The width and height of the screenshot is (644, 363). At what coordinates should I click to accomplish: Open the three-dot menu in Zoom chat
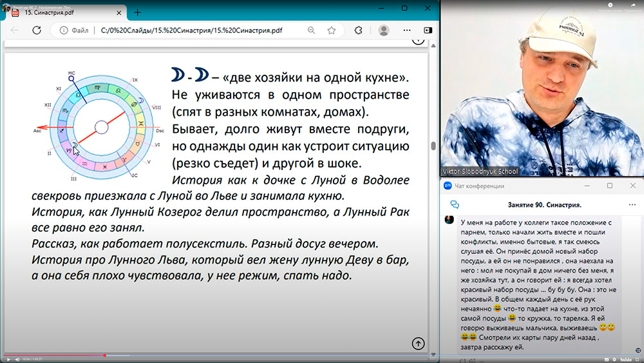pos(632,205)
